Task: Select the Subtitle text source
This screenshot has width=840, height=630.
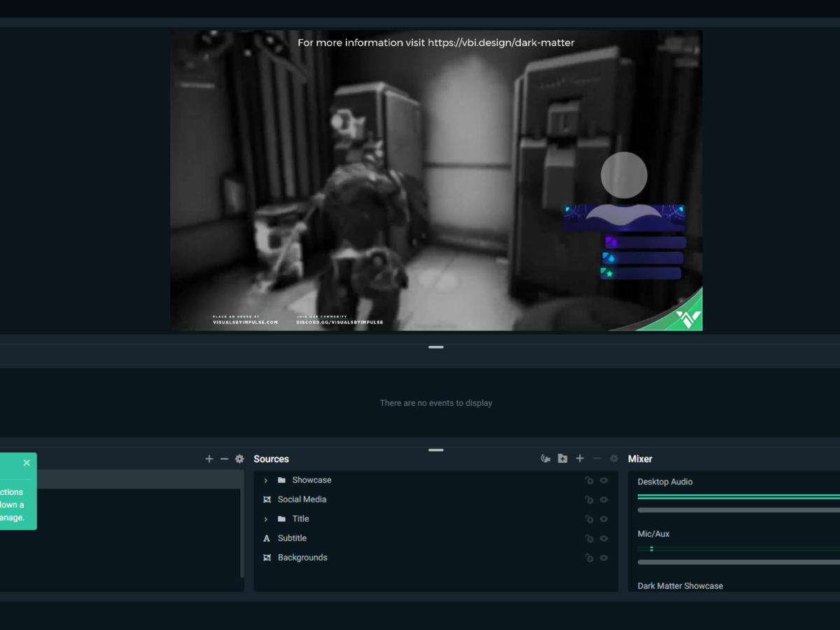Action: point(292,538)
